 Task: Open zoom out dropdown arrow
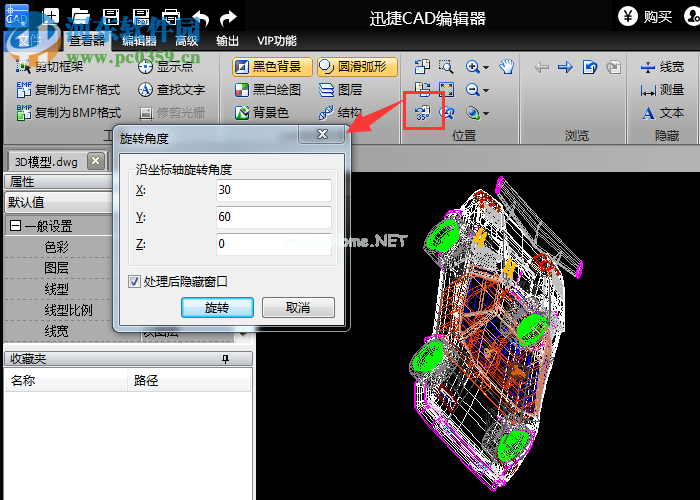pos(486,91)
